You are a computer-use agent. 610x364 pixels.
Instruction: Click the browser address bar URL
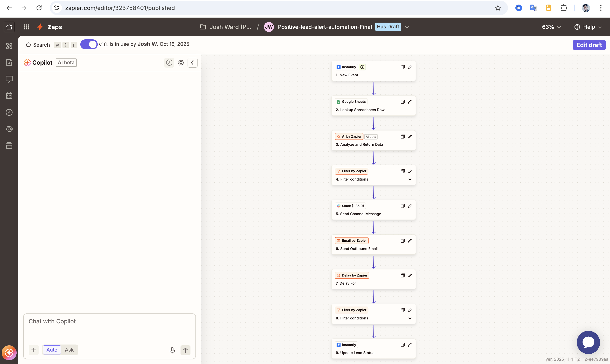pos(120,8)
